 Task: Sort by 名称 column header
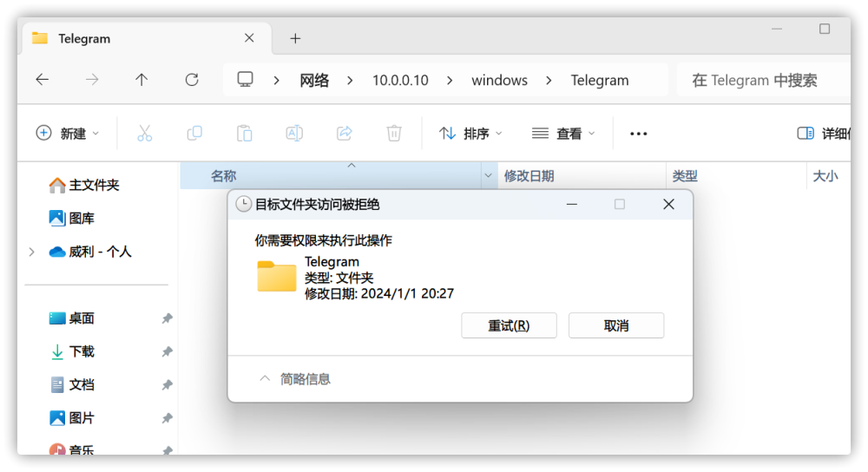[331, 176]
